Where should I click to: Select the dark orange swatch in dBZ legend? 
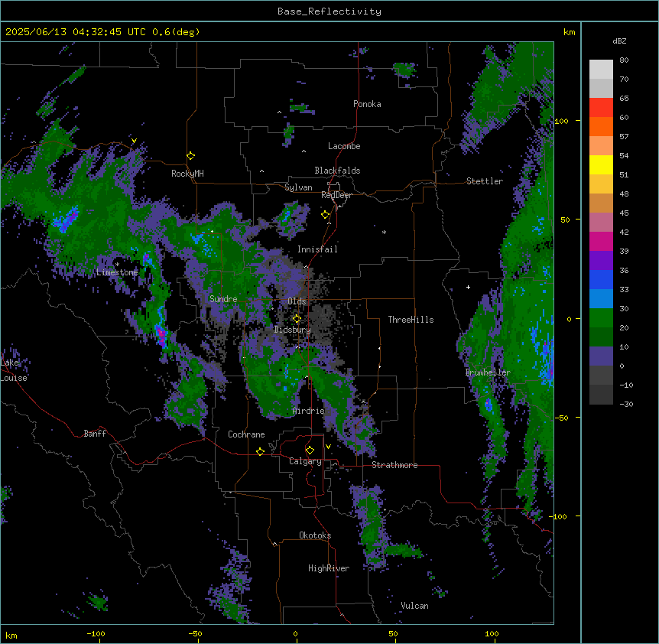[x=601, y=126]
